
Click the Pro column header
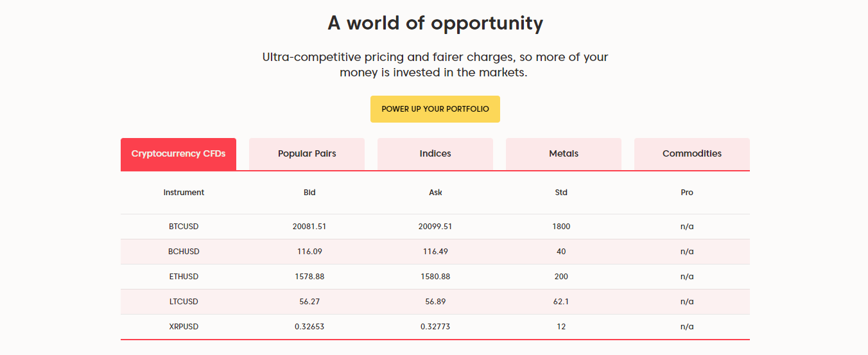[x=687, y=193]
